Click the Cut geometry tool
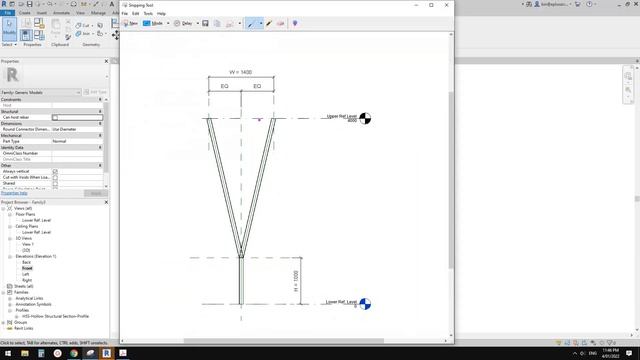 point(83,25)
